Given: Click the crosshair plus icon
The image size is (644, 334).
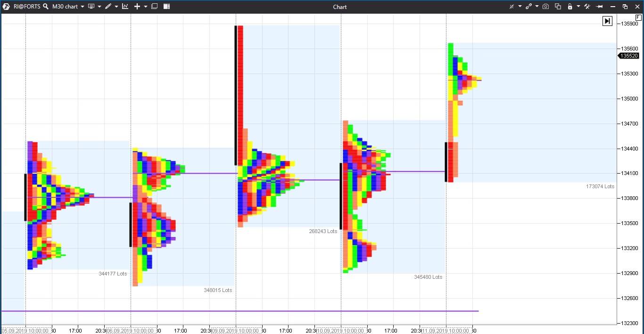Looking at the screenshot, I should [137, 7].
